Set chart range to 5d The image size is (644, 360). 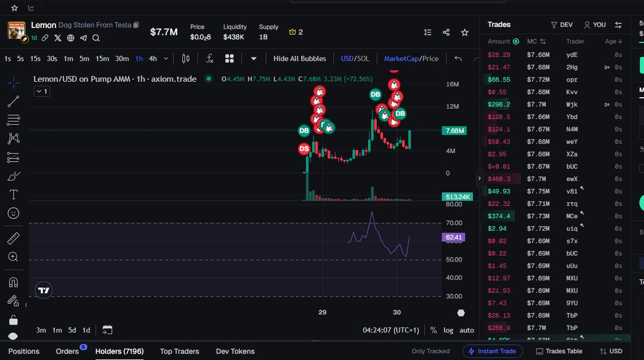(x=71, y=330)
